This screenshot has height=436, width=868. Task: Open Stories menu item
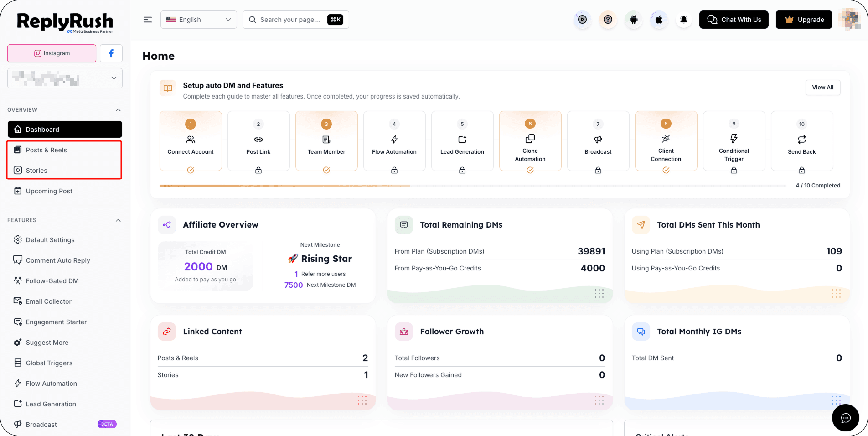(x=65, y=171)
